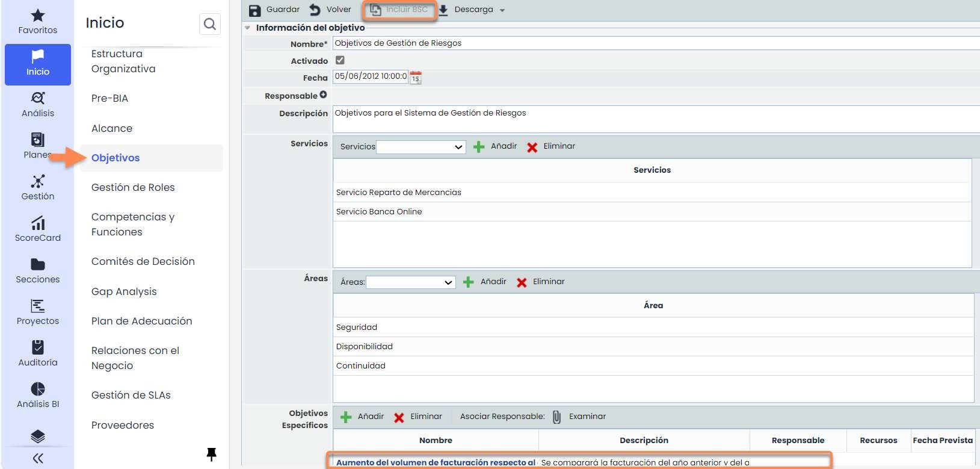The width and height of the screenshot is (980, 469).
Task: Add a Responsable with the plus icon
Action: pyautogui.click(x=323, y=95)
